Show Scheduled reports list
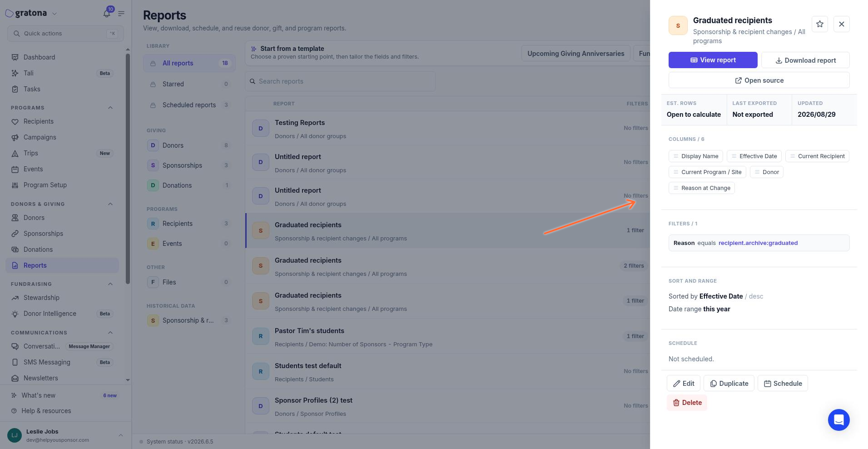The width and height of the screenshot is (868, 449). tap(189, 105)
